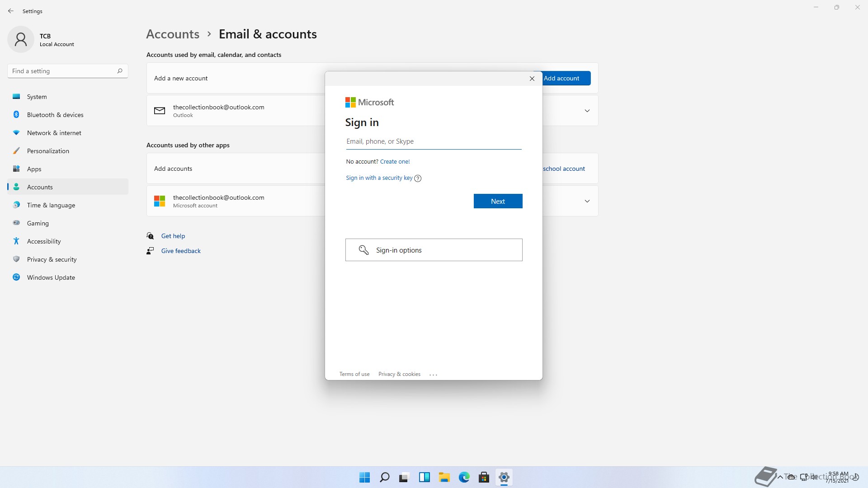Open Widgets from the taskbar
This screenshot has width=868, height=488.
(x=424, y=477)
